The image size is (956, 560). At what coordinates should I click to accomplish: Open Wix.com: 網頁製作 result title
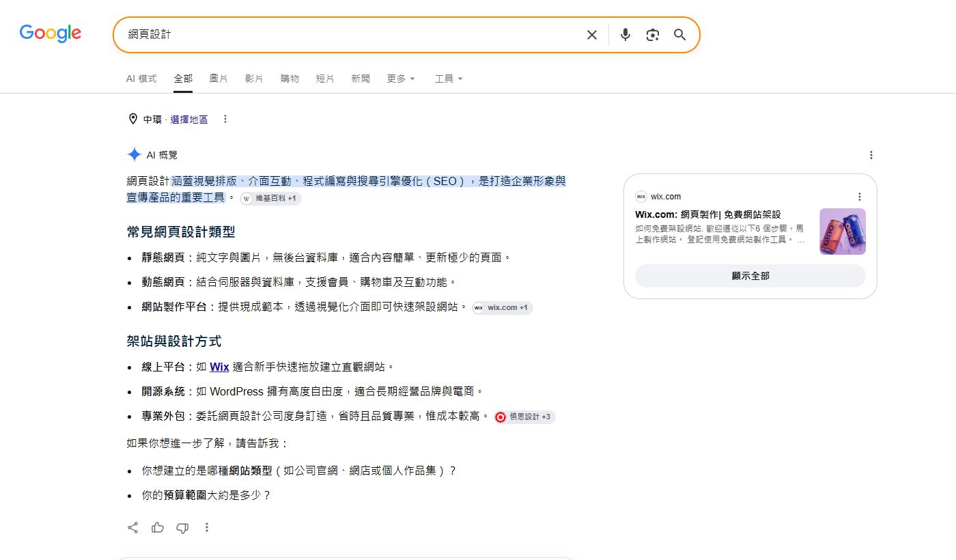pyautogui.click(x=707, y=214)
